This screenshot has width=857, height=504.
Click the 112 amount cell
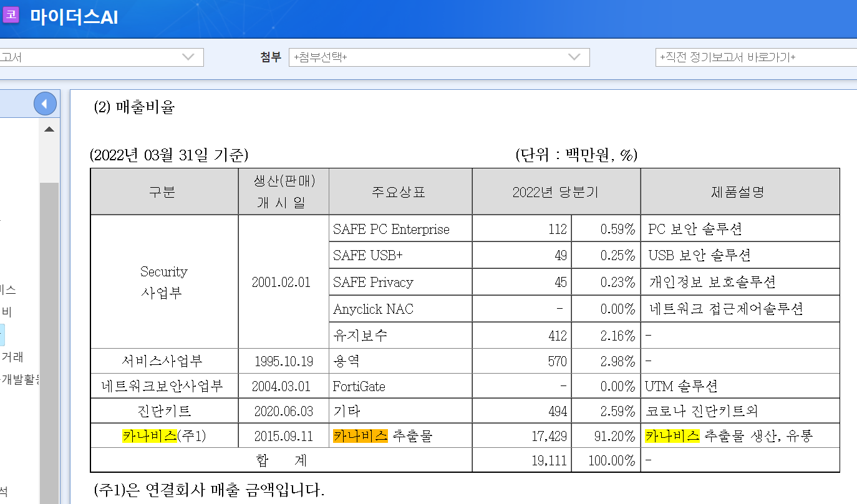521,229
